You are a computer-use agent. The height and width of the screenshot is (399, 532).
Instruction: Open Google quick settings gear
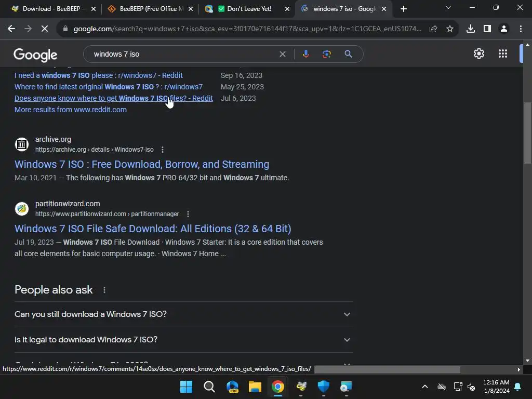click(478, 54)
